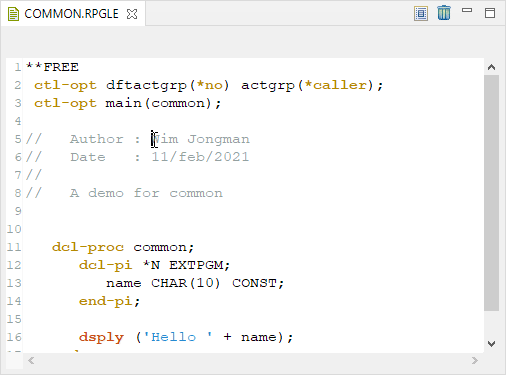Viewport: 506px width, 375px height.
Task: Place cursor on the 11/feb/2021 date comment
Action: (200, 157)
